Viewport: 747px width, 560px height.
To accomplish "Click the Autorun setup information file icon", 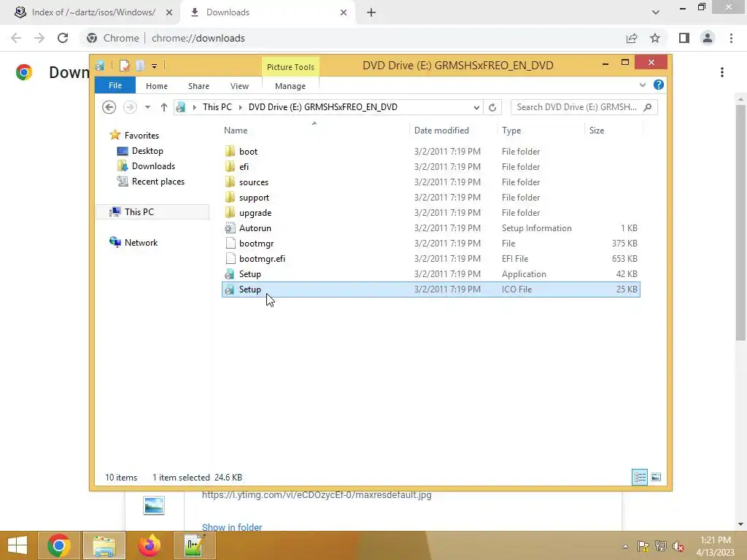I will coord(230,228).
